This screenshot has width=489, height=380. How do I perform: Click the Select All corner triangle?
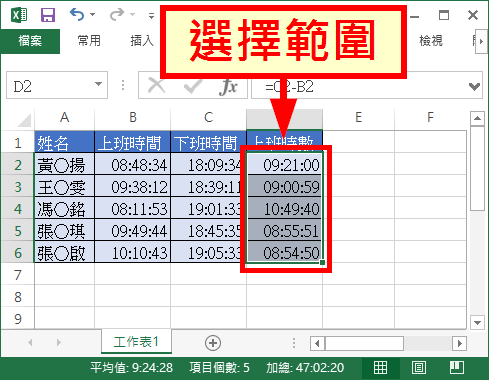[24, 120]
